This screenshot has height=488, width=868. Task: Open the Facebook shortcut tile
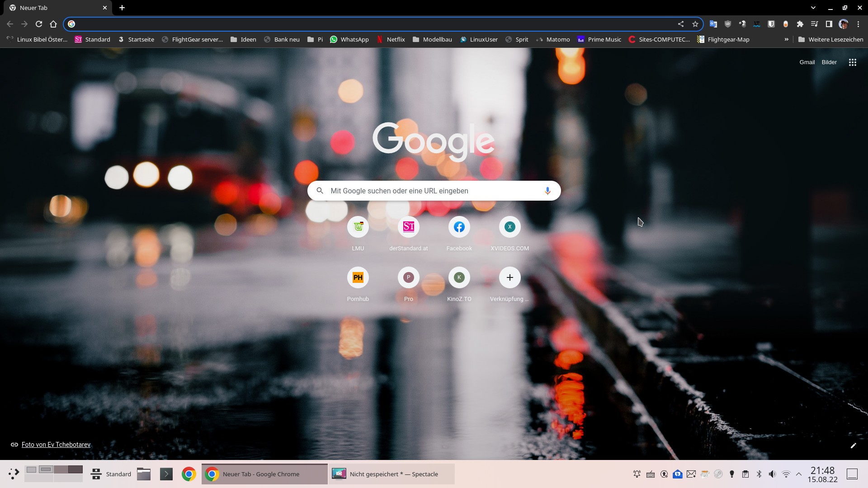point(459,227)
